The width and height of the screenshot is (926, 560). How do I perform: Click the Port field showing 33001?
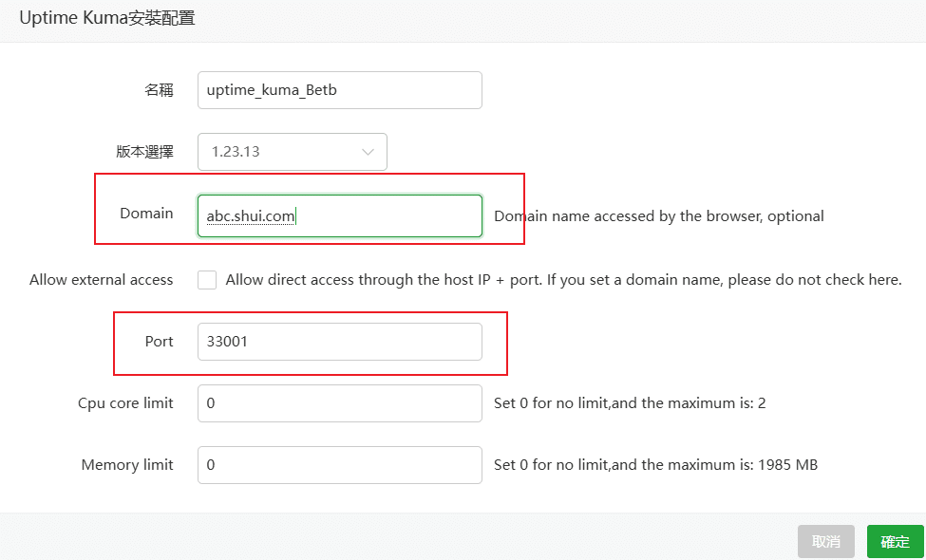[339, 342]
